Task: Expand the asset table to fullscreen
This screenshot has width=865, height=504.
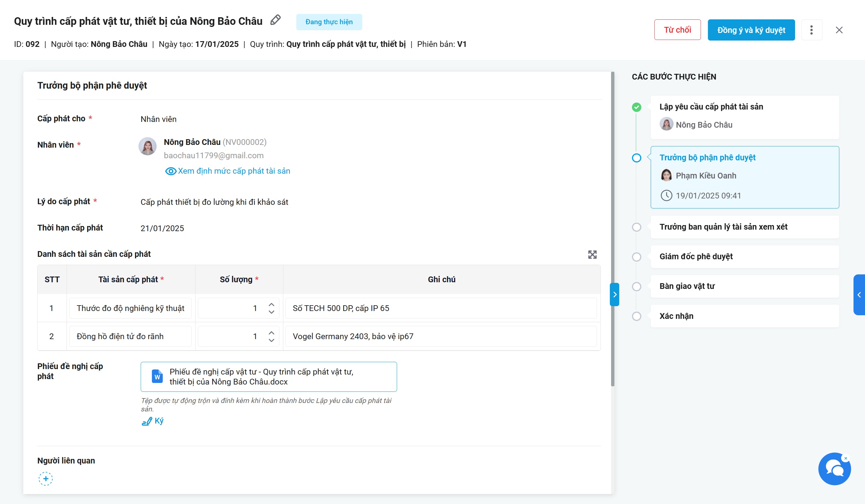Action: click(x=592, y=255)
